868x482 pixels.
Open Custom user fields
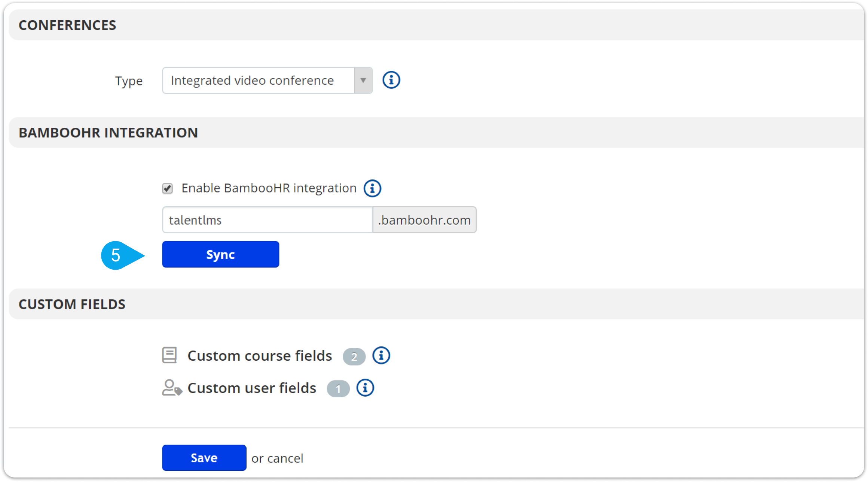pos(251,388)
